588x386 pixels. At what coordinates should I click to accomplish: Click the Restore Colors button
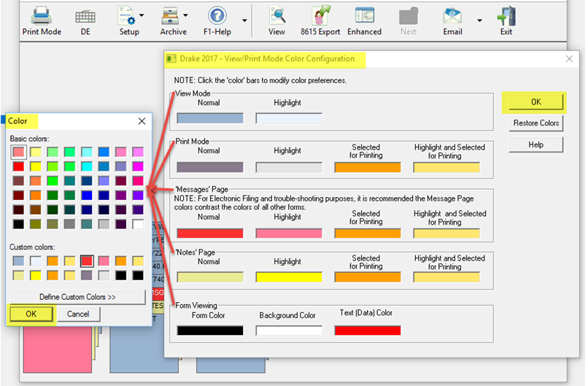535,123
